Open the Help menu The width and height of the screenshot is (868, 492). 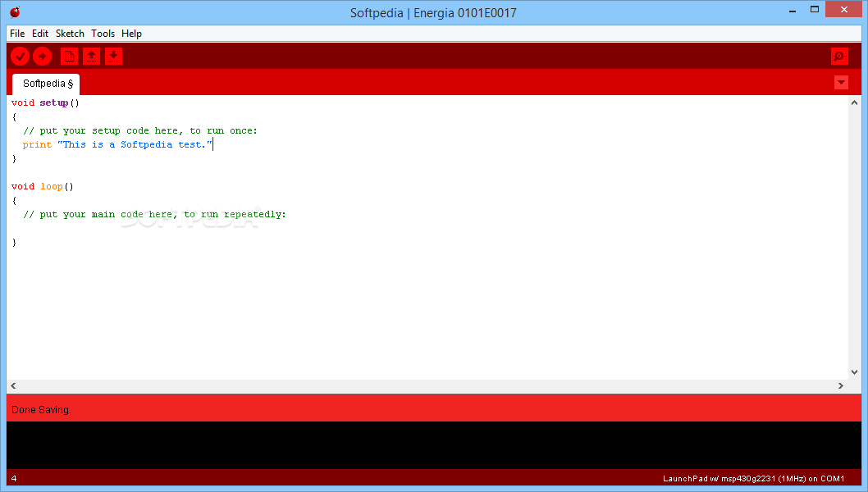click(132, 34)
